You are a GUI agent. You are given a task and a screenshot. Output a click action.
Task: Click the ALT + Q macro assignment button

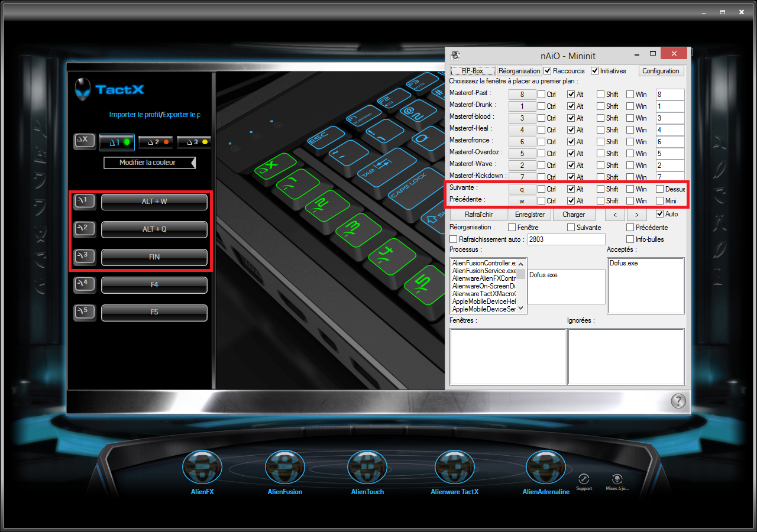click(154, 229)
